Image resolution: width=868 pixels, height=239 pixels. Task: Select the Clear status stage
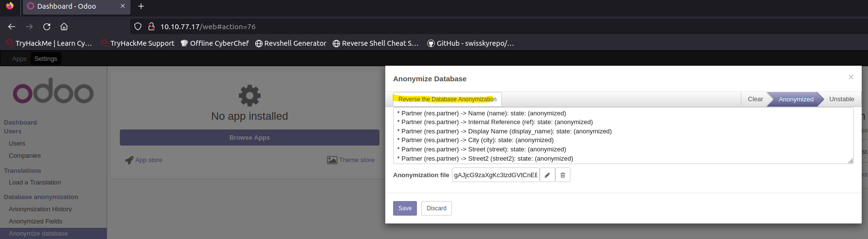click(x=755, y=99)
